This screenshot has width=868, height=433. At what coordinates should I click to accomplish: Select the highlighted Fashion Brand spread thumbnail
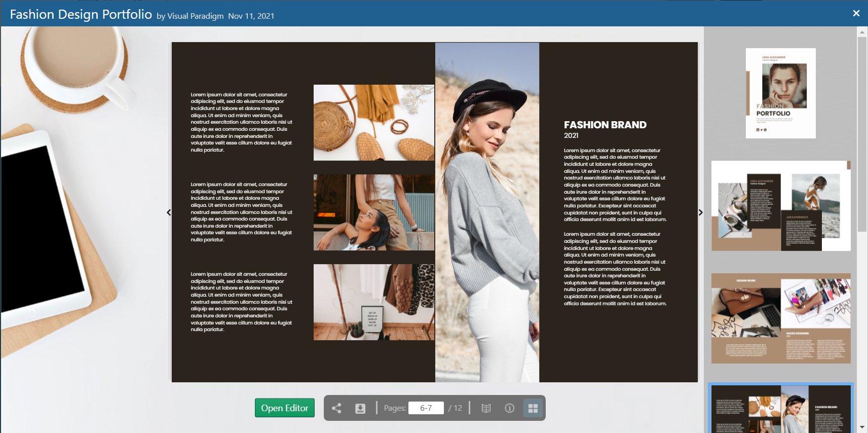tap(781, 409)
